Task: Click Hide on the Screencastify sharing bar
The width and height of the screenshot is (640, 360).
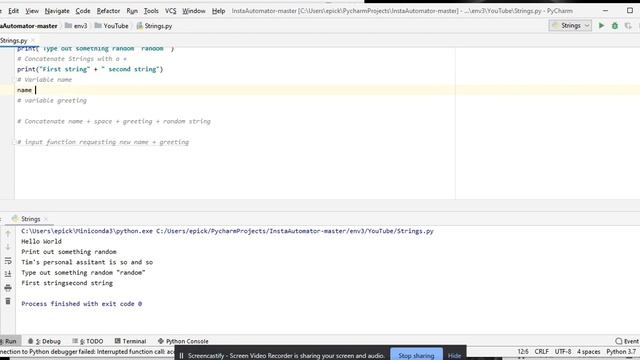Action: (x=454, y=356)
